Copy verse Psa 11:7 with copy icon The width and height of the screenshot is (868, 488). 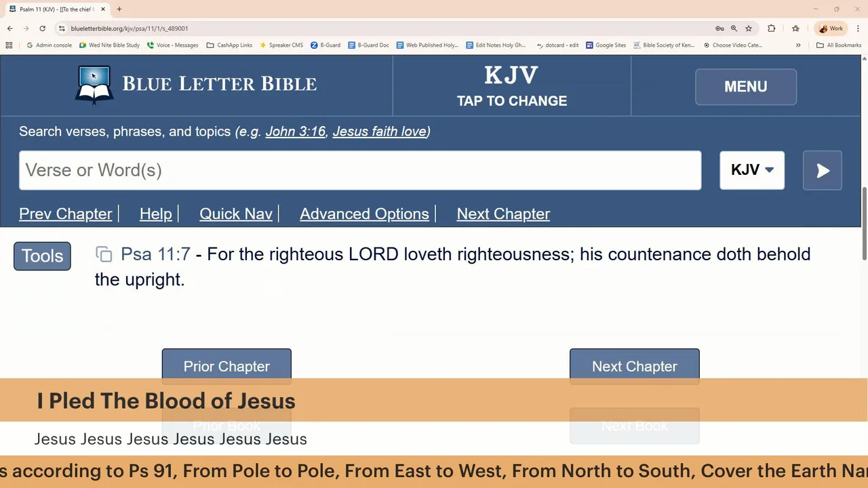(104, 254)
